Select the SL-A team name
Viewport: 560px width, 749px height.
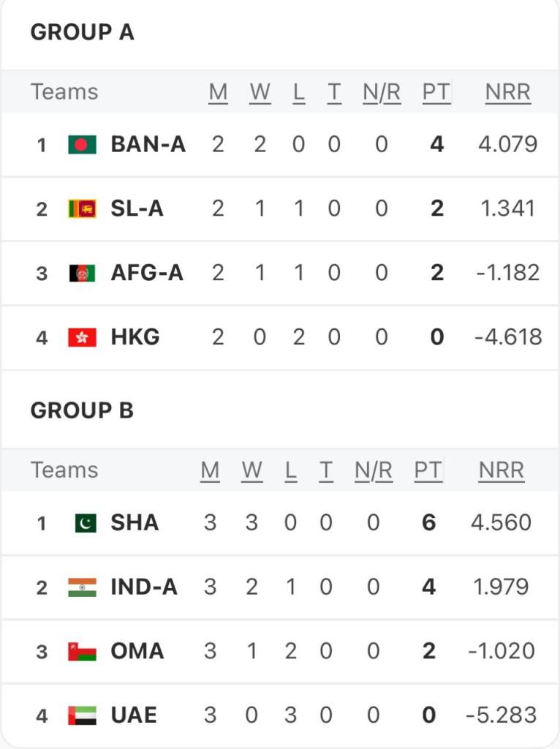point(137,209)
